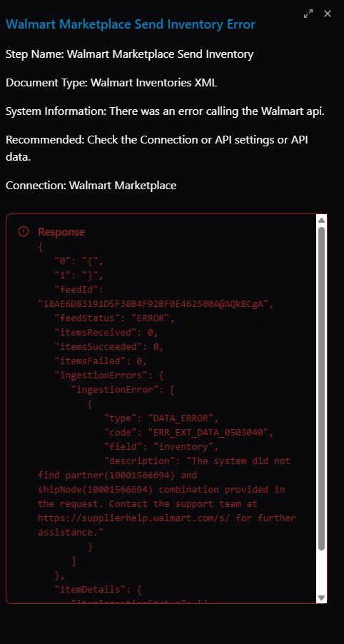Click the "ingestionError": [ line

point(123,389)
